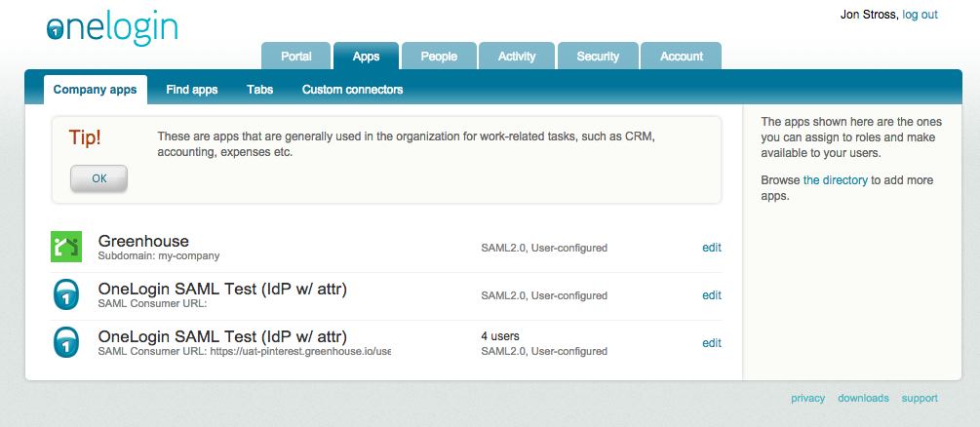Click padlock icon of OneLogin SAML Test without users
The image size is (980, 427).
pyautogui.click(x=66, y=294)
